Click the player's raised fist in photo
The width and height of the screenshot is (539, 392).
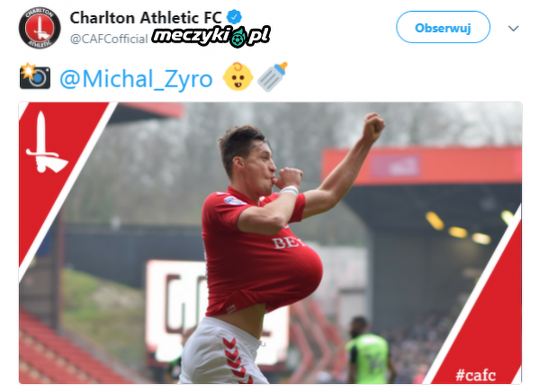373,127
